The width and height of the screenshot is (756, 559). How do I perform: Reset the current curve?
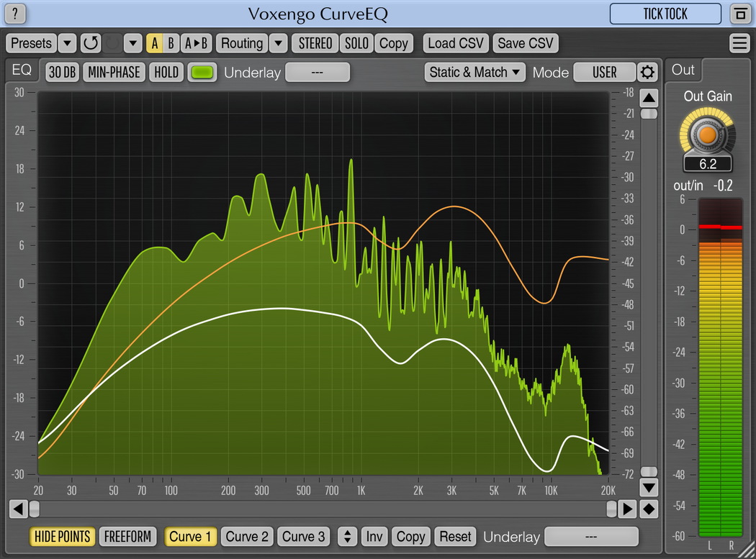tap(455, 537)
